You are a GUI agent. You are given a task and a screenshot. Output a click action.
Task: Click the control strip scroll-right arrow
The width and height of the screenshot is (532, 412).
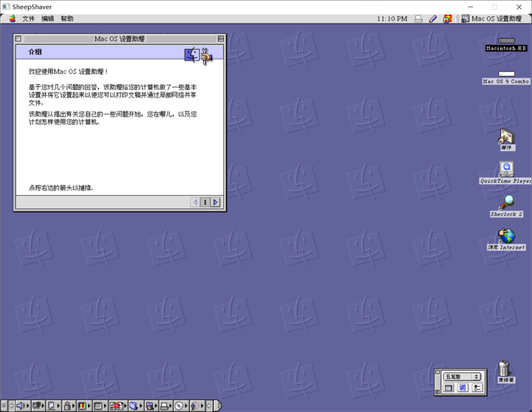(209, 405)
